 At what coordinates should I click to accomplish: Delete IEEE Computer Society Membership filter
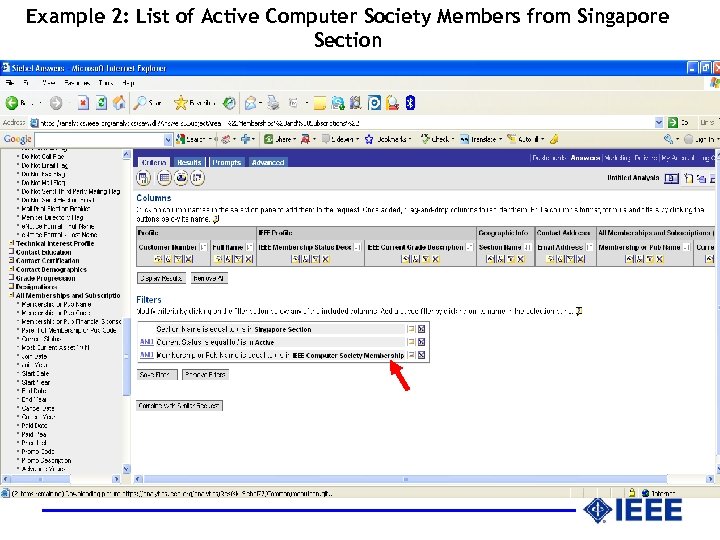pos(421,355)
